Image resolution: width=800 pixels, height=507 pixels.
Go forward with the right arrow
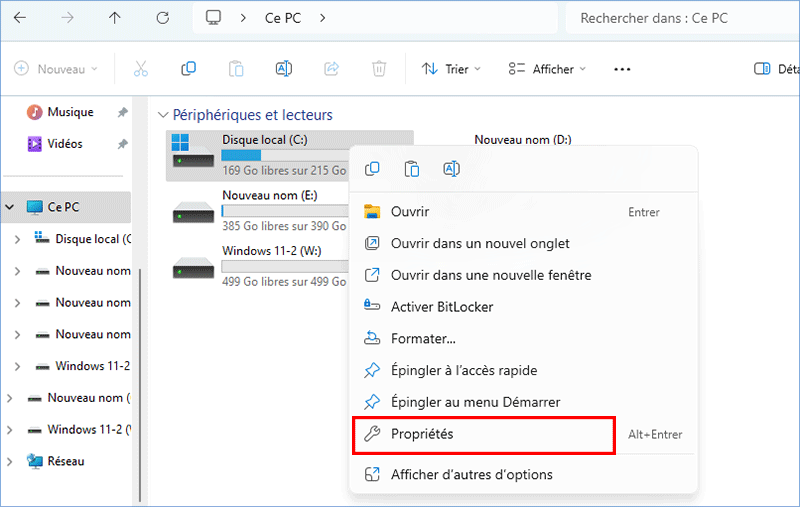pyautogui.click(x=67, y=18)
